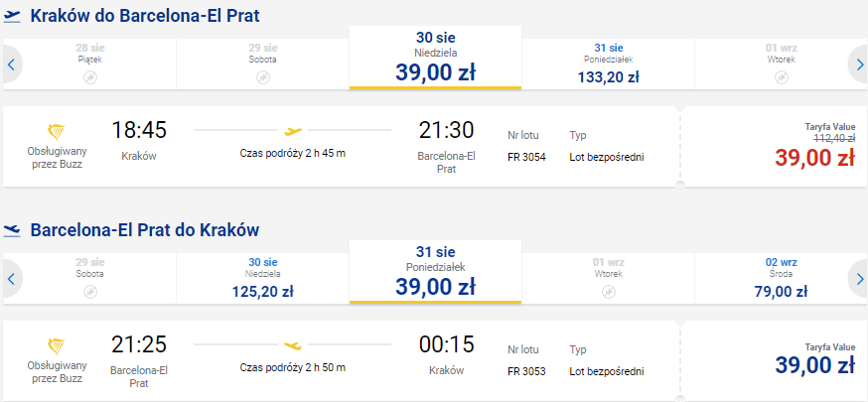Select outbound 31 sie Poniedziałek for 133,20 zł
This screenshot has width=868, height=402.
pyautogui.click(x=609, y=65)
